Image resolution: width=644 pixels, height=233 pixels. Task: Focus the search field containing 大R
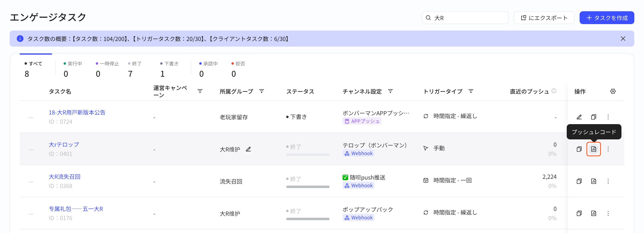tap(465, 18)
